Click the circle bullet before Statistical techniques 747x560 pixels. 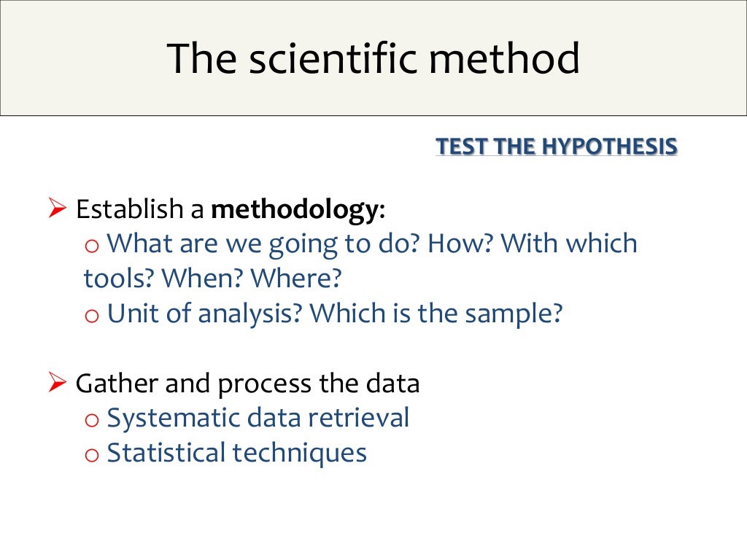coord(91,455)
